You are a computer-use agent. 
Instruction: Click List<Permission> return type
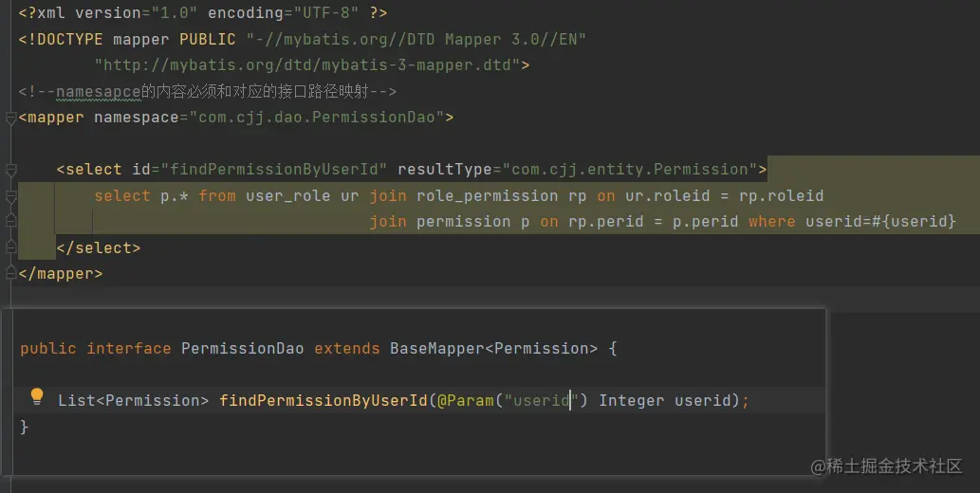click(x=133, y=400)
